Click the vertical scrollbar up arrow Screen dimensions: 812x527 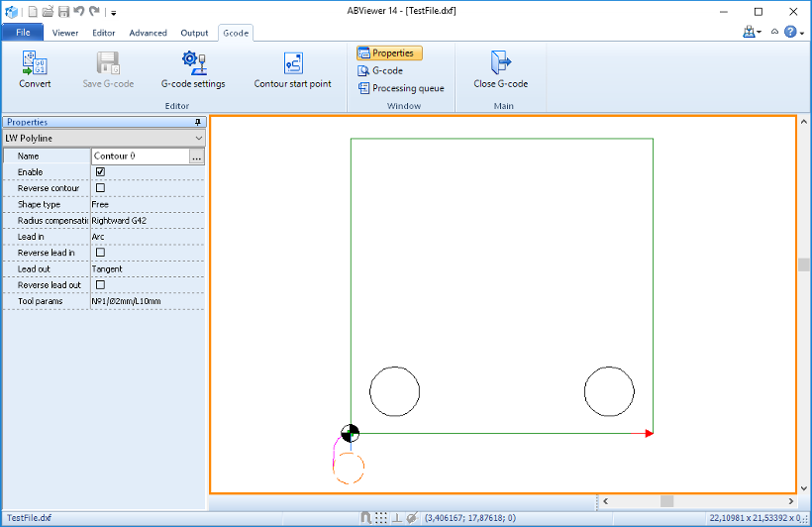[804, 122]
